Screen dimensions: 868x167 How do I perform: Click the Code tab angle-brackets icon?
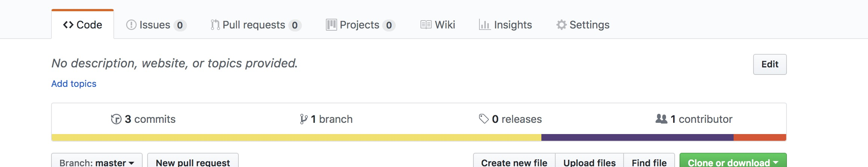pyautogui.click(x=68, y=25)
